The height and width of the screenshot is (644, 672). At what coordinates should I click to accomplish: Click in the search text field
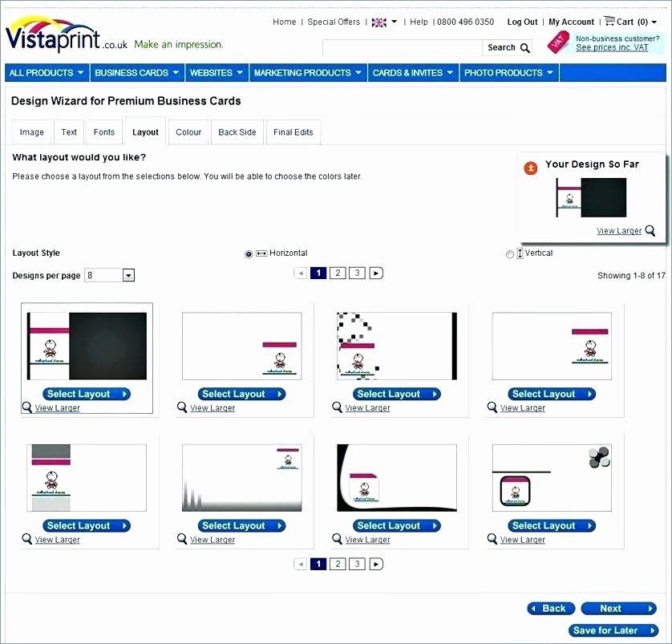[402, 48]
